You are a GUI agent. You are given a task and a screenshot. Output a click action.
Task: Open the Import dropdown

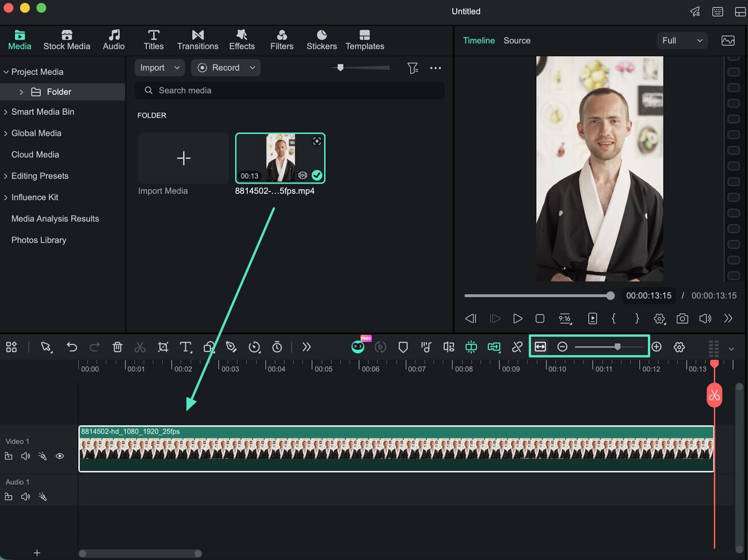[159, 68]
